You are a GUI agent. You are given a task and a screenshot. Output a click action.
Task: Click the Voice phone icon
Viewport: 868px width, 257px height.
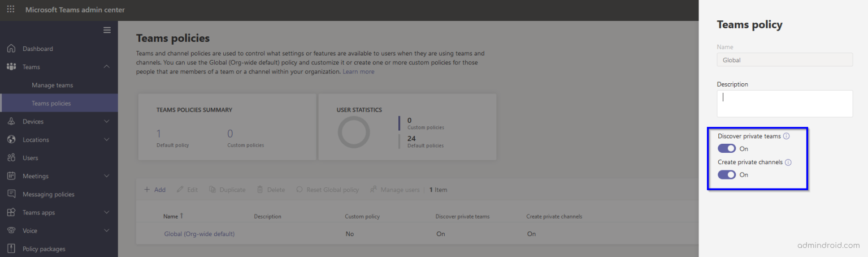pyautogui.click(x=11, y=230)
